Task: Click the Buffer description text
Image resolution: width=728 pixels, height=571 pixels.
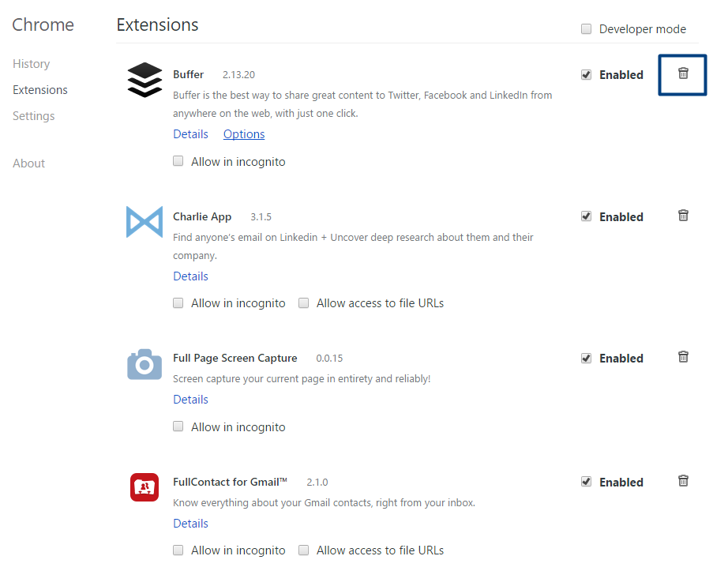Action: [362, 104]
